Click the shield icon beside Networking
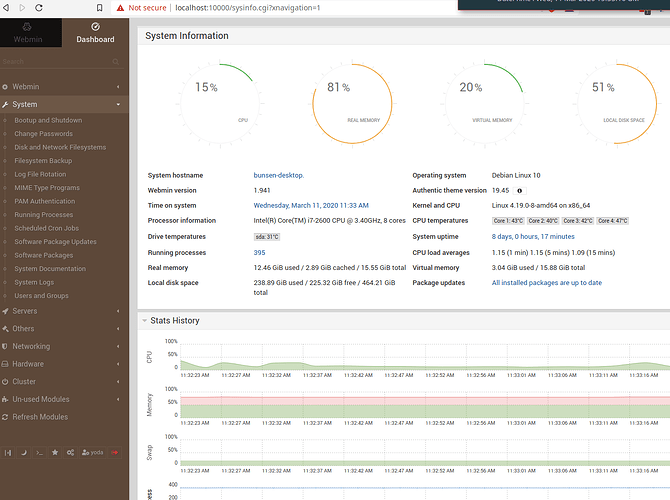Image resolution: width=670 pixels, height=500 pixels. tap(5, 346)
